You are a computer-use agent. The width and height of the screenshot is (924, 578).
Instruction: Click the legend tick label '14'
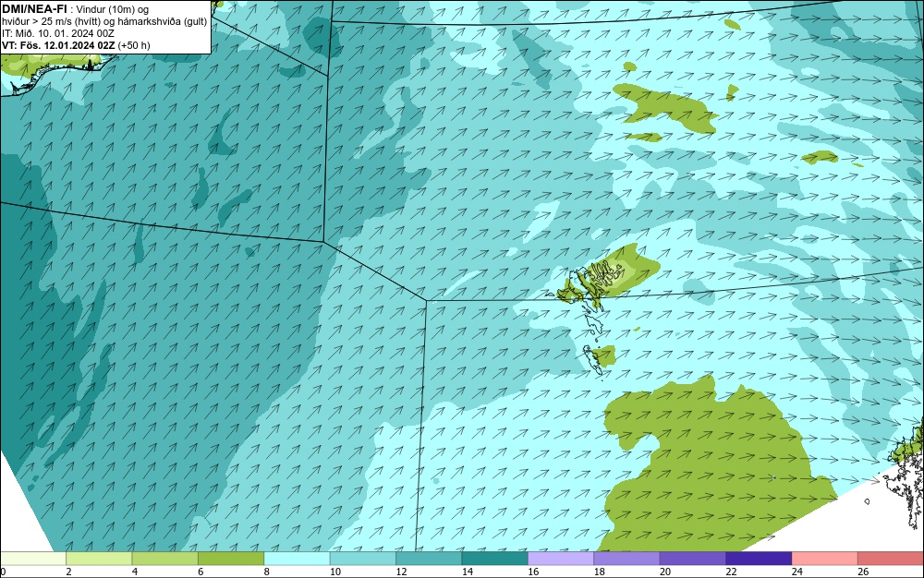tap(468, 572)
